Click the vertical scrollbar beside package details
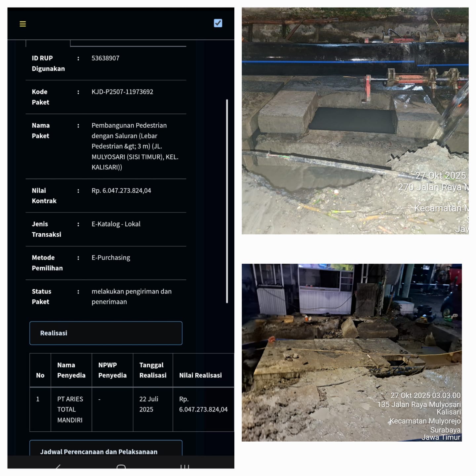Screen dimensions: 476x476 tap(227, 201)
